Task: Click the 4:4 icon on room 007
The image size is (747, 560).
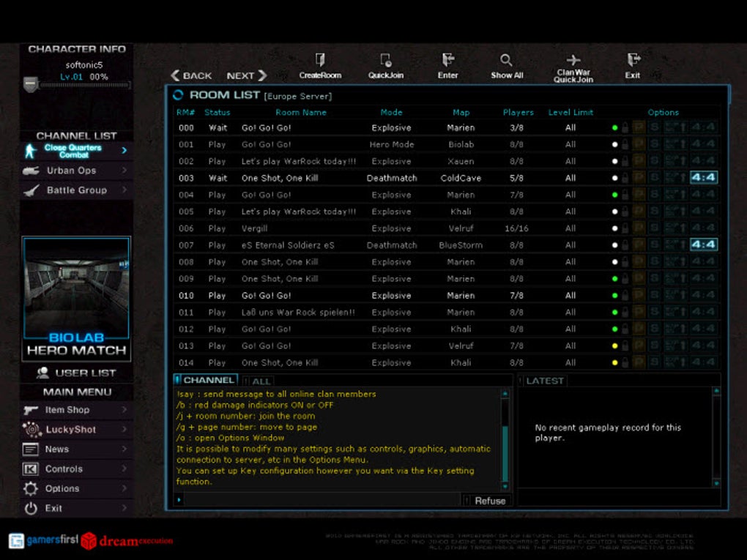Action: 704,244
